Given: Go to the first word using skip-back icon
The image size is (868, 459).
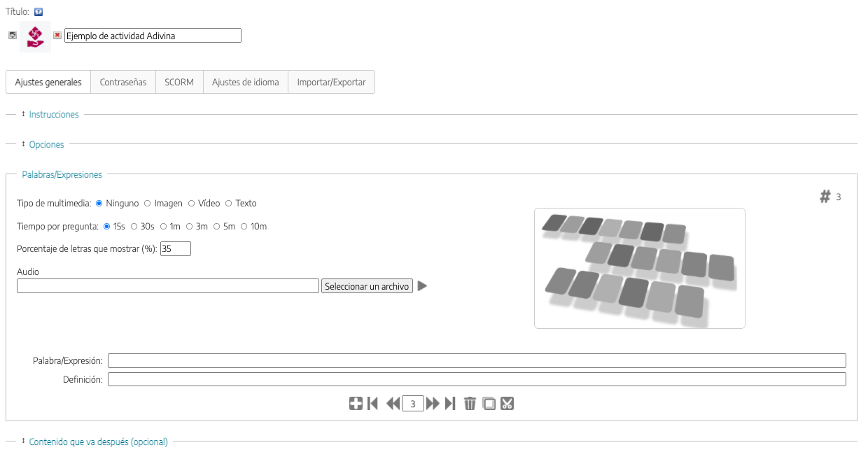Looking at the screenshot, I should [373, 404].
